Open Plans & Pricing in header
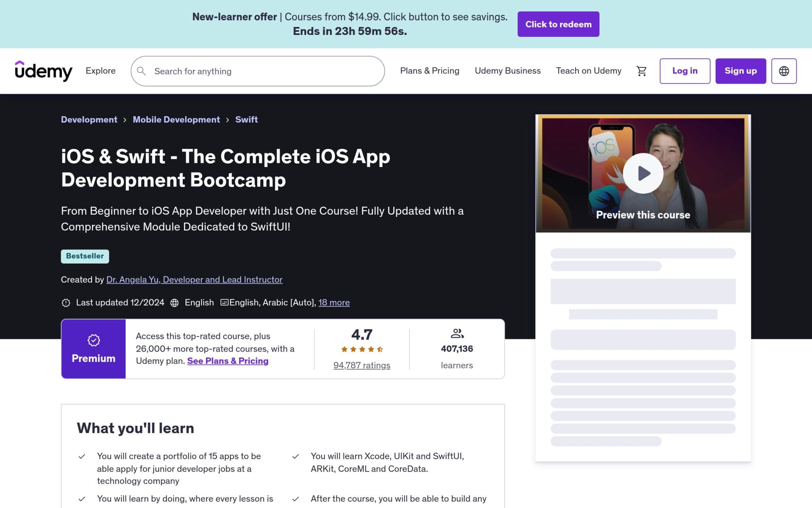Viewport: 812px width, 508px height. click(x=429, y=71)
